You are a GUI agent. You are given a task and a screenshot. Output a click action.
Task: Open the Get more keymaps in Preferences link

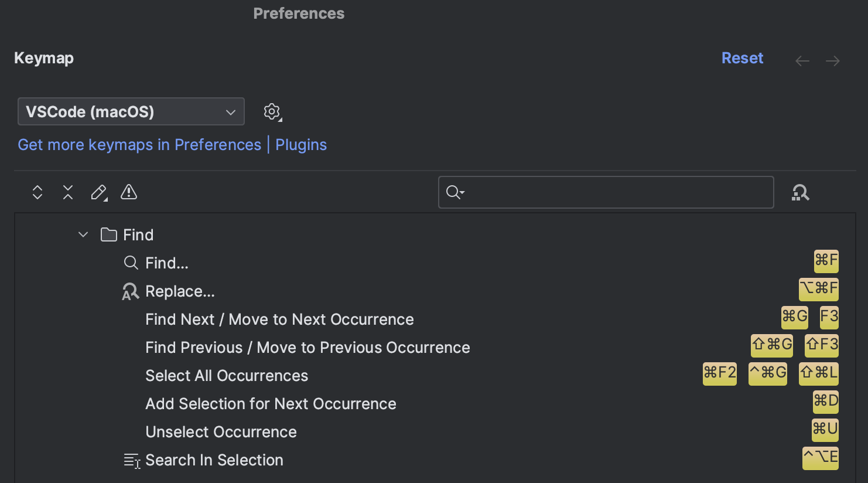click(x=139, y=144)
